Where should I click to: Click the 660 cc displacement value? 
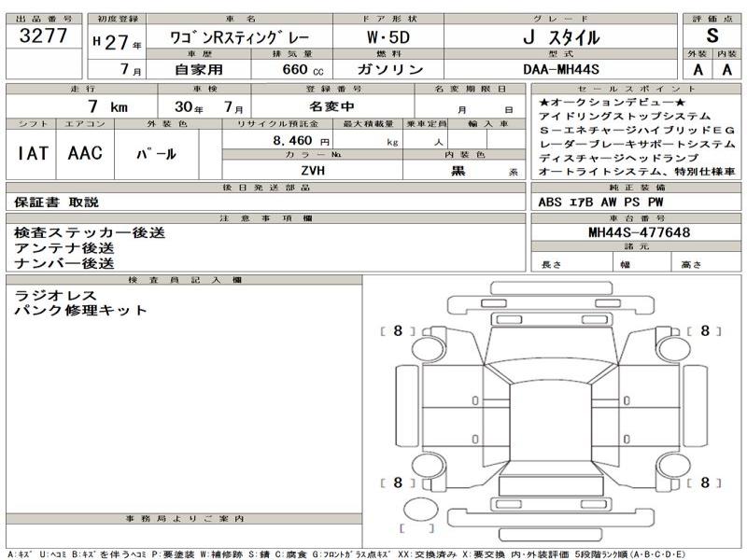click(x=300, y=70)
